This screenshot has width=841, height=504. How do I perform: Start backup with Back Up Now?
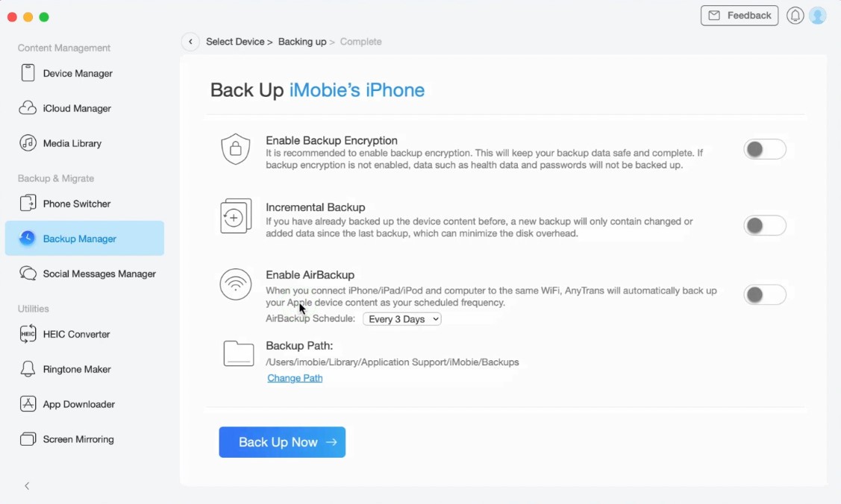coord(282,442)
